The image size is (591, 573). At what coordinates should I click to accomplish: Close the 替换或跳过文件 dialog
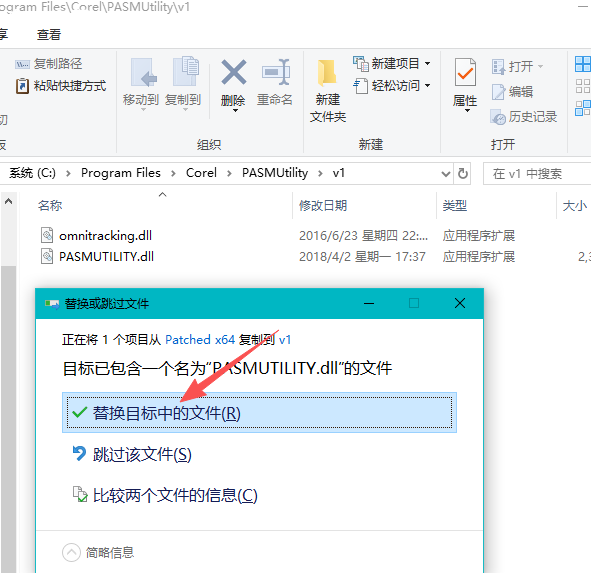click(x=460, y=303)
